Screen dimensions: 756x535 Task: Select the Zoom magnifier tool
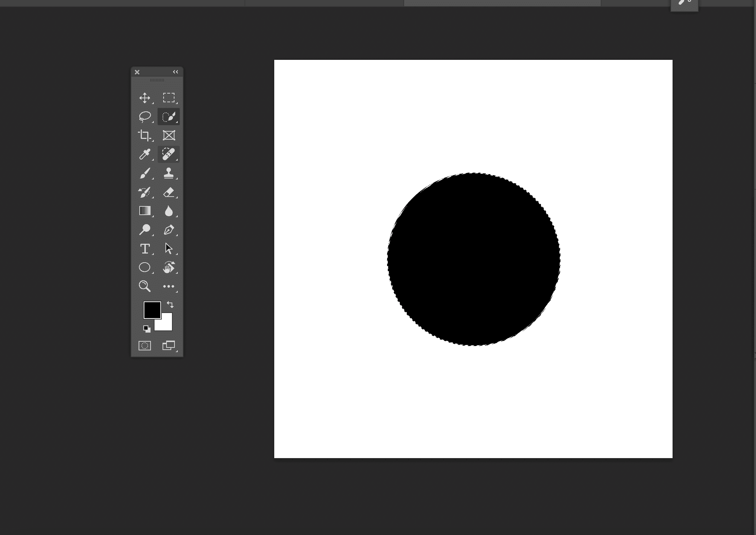pos(145,286)
